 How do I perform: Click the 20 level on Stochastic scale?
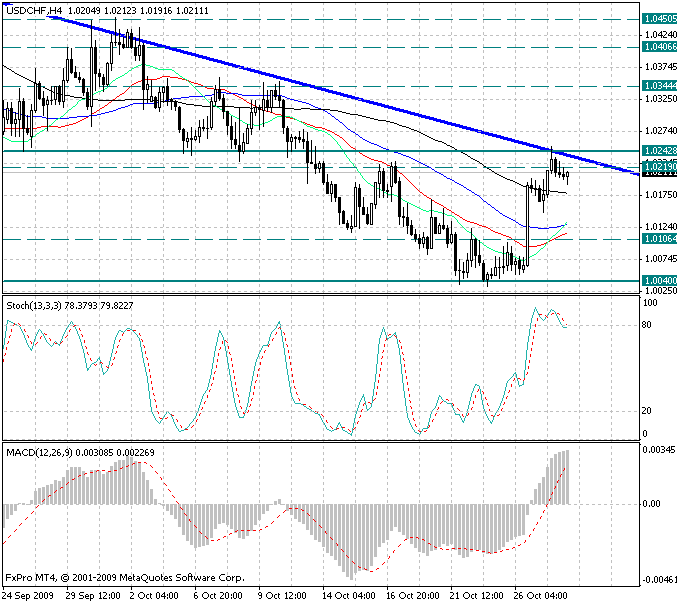(x=646, y=410)
